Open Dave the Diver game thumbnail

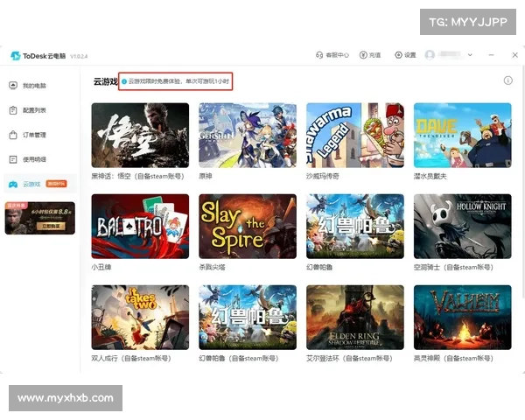(x=462, y=136)
